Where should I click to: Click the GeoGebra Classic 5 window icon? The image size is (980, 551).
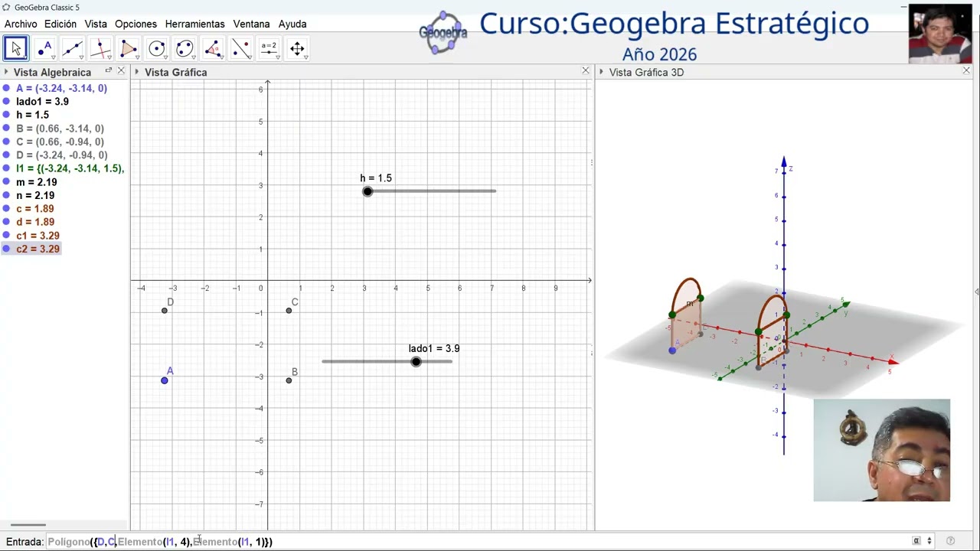7,7
